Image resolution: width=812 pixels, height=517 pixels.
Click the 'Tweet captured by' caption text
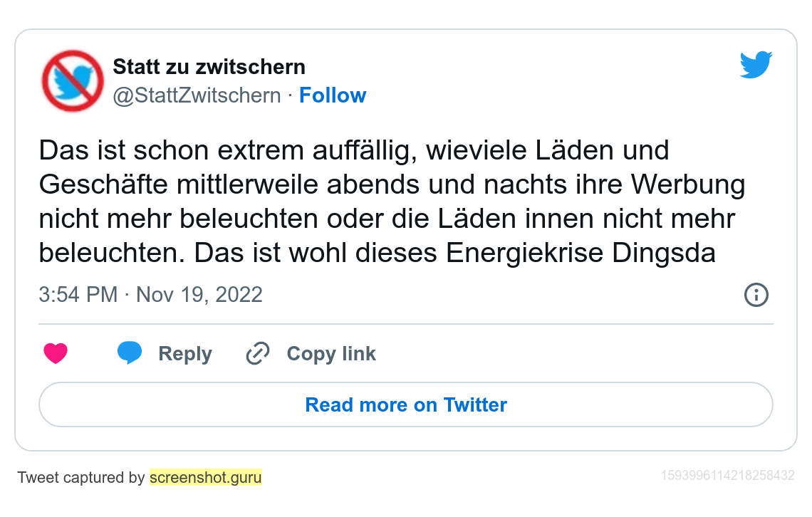pyautogui.click(x=80, y=478)
